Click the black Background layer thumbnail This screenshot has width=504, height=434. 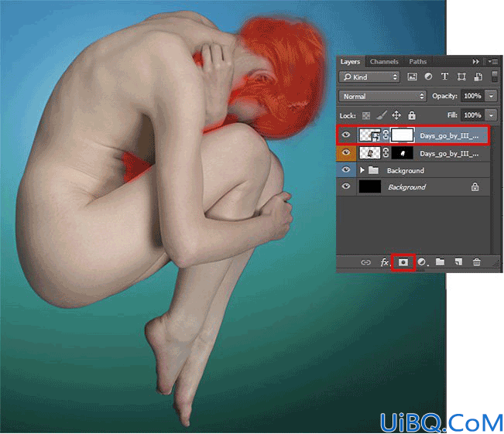369,186
